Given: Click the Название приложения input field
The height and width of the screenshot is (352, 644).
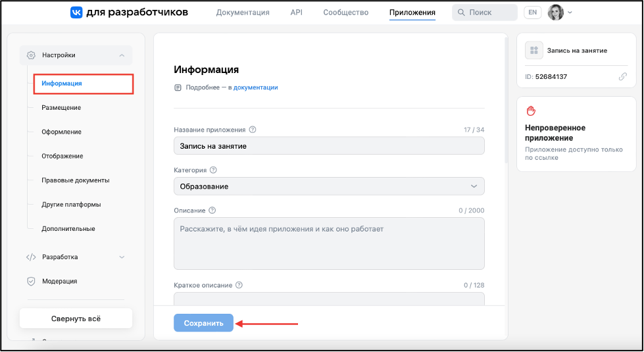Looking at the screenshot, I should pos(329,146).
